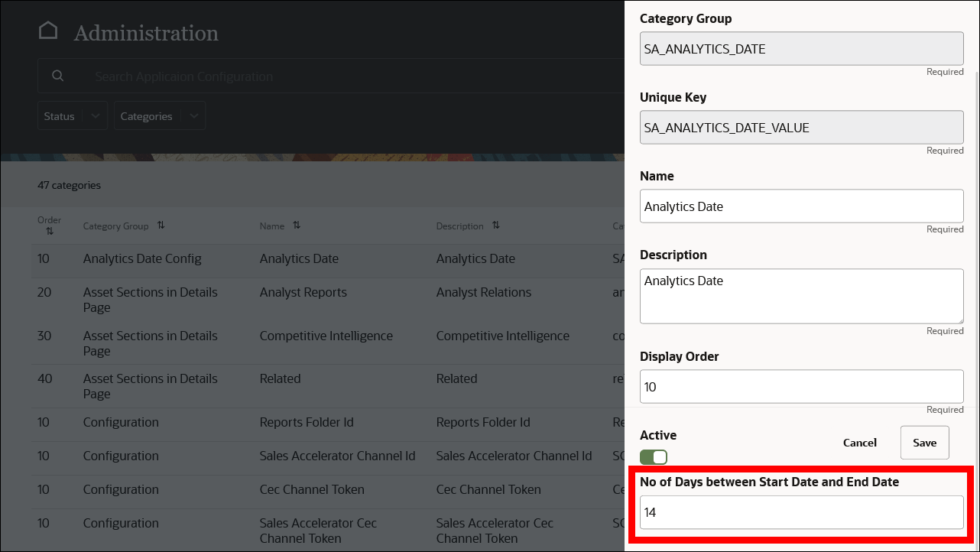Click the Name column sort icon
The image size is (980, 552).
pyautogui.click(x=296, y=226)
